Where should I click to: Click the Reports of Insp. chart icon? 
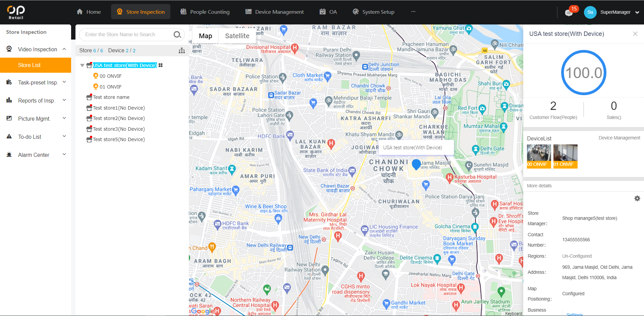tap(9, 100)
